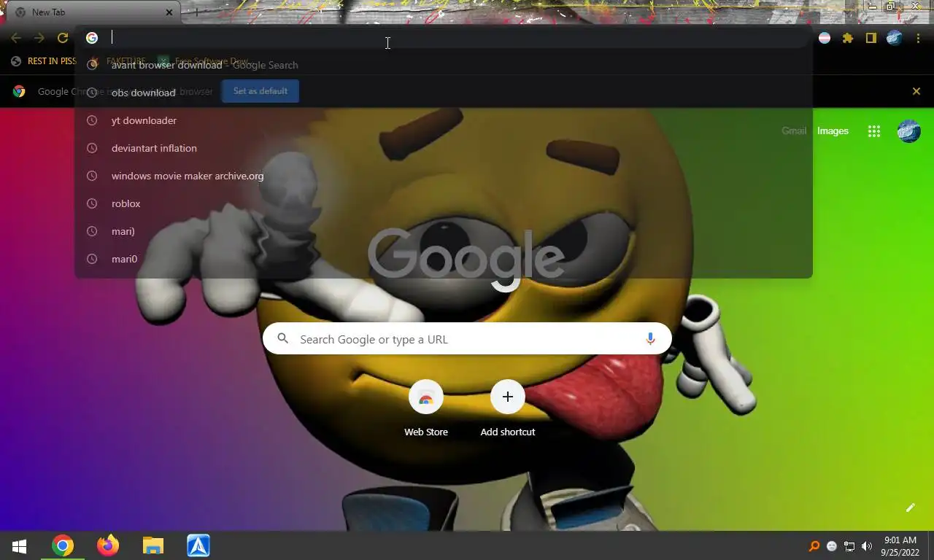Open the Google apps grid
The image size is (934, 560).
874,131
